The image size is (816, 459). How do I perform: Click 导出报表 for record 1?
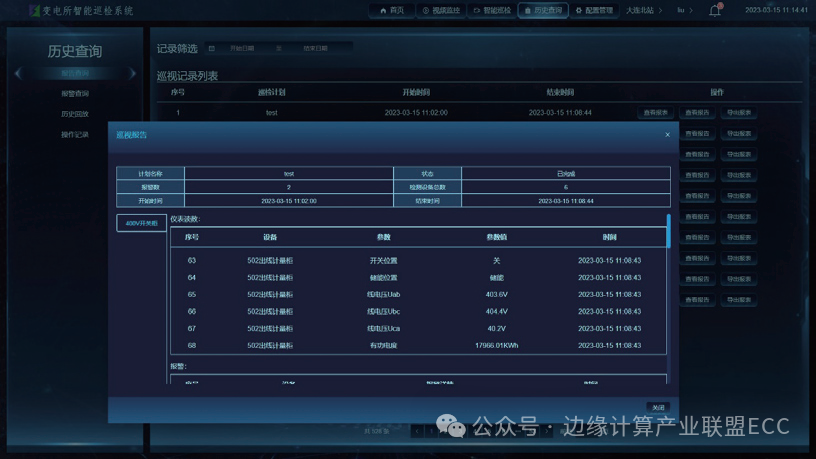(x=739, y=112)
